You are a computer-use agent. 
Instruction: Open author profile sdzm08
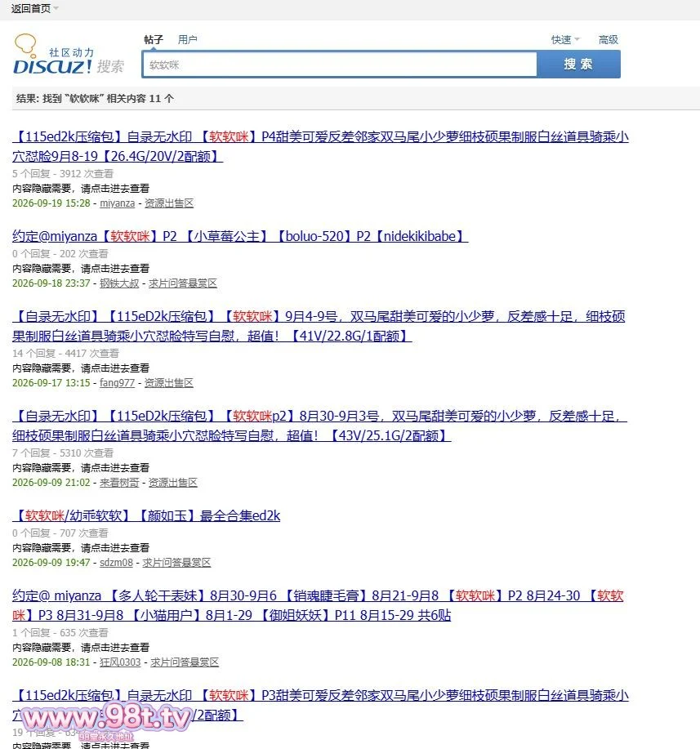click(116, 562)
